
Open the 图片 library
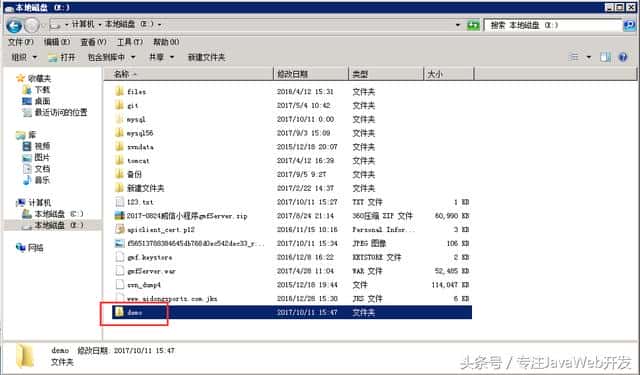pos(42,157)
